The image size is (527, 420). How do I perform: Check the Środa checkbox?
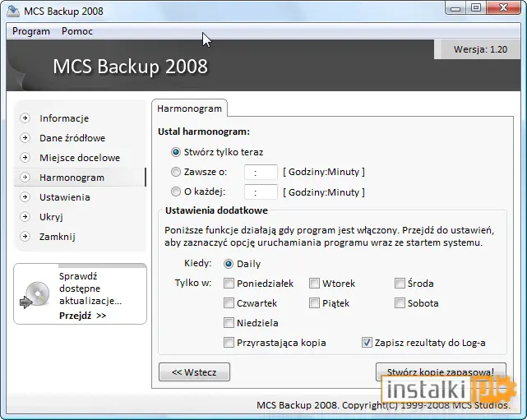pyautogui.click(x=400, y=284)
